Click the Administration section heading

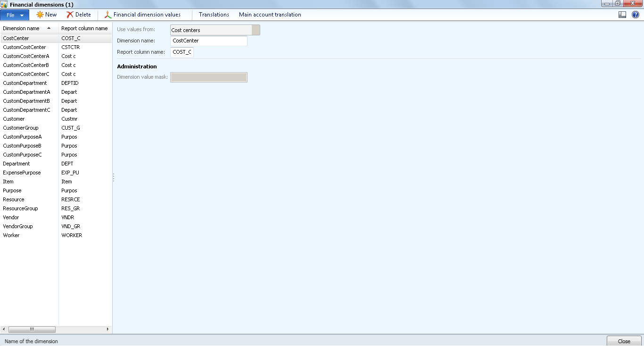coord(137,66)
